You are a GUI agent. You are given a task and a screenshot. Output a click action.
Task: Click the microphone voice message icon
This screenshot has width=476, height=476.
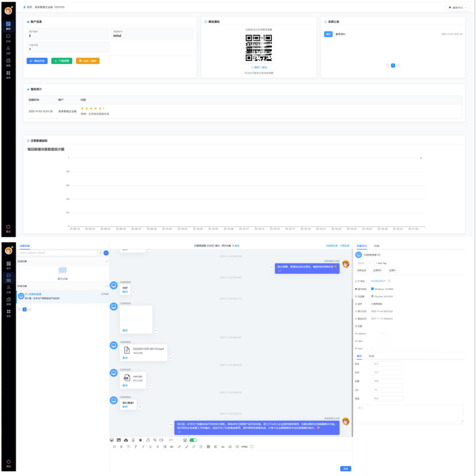click(133, 440)
